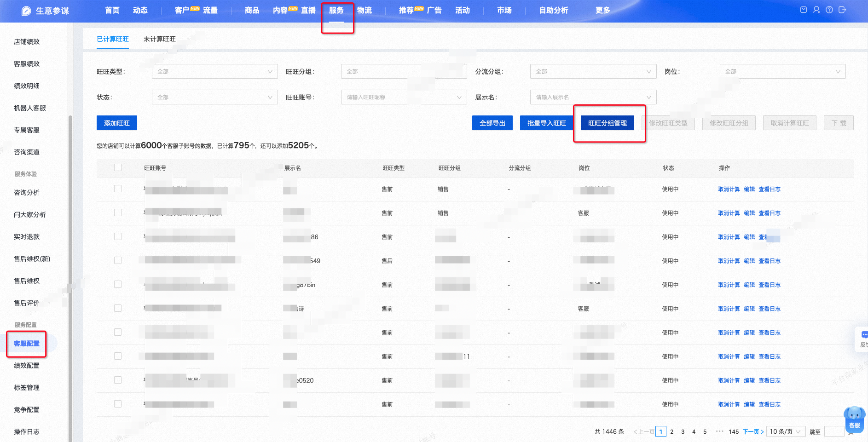Screen dimensions: 868x442
Task: Click the 添加旺旺 button
Action: point(117,123)
